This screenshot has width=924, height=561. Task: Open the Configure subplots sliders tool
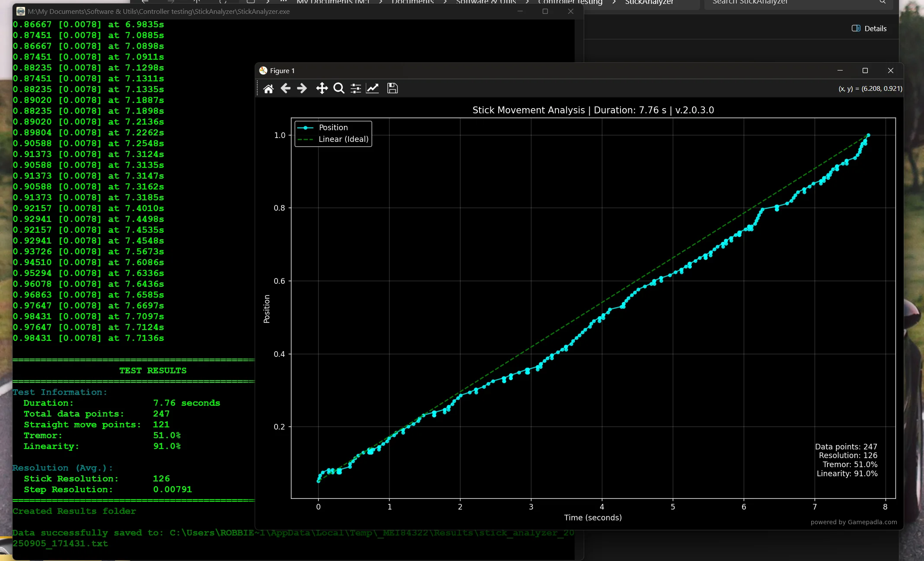(355, 89)
